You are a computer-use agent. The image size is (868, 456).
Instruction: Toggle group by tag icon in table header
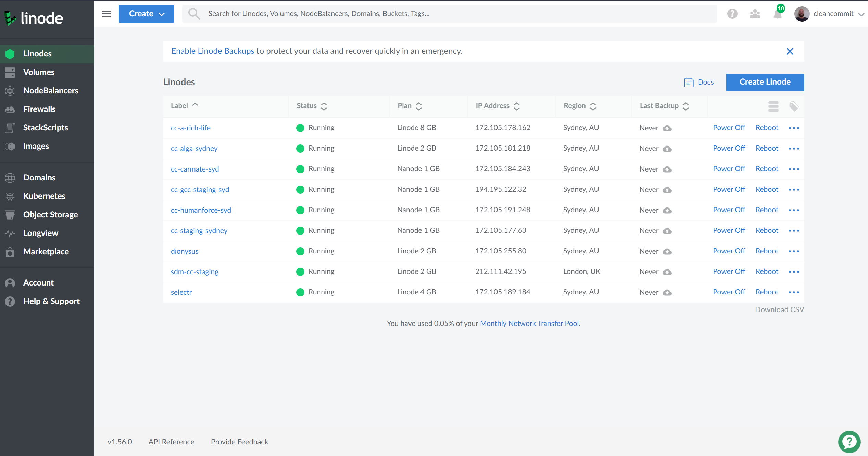pos(794,106)
